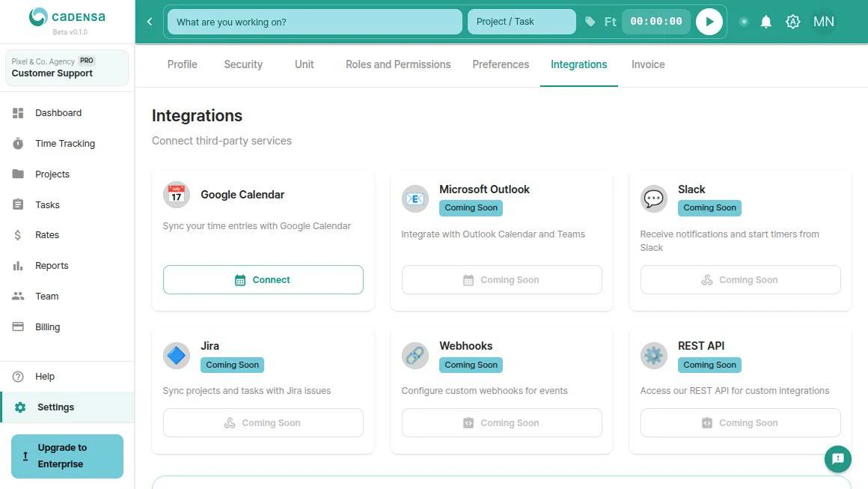868x489 pixels.
Task: Switch to the Invoice tab
Action: point(648,65)
